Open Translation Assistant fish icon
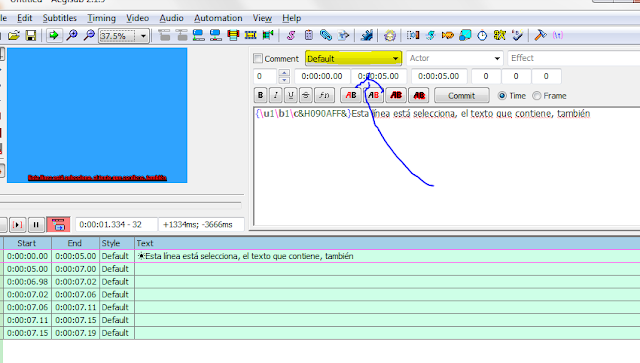This screenshot has height=363, width=640. 448,36
